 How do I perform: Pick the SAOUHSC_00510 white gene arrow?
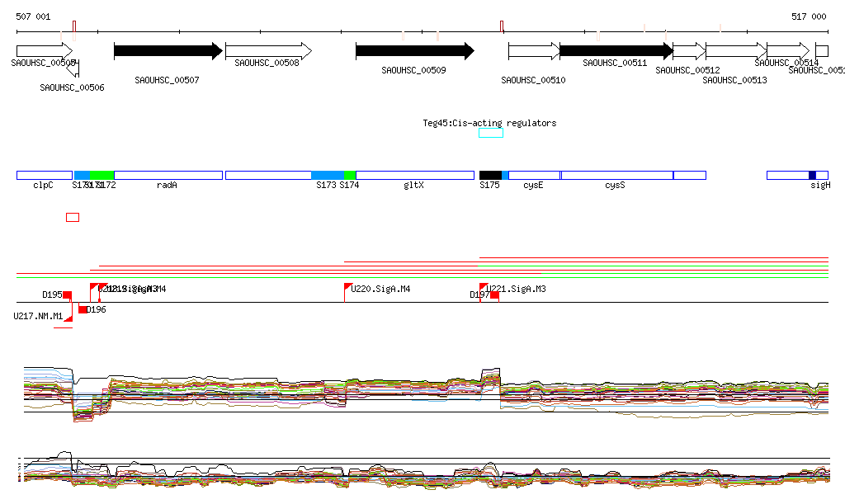coord(534,51)
